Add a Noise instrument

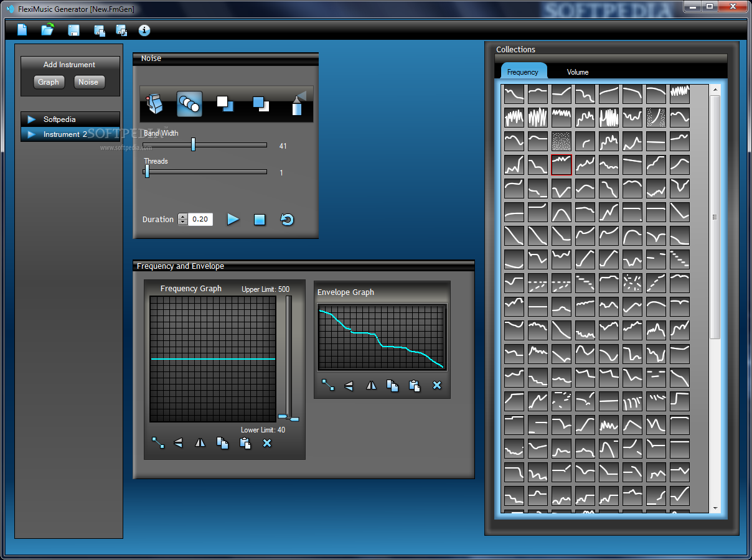(x=88, y=82)
